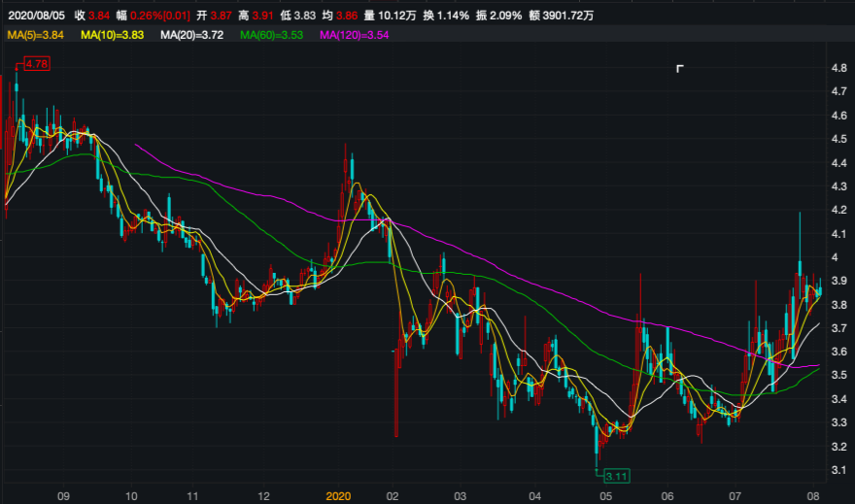Click the 06 month label on time axis
855x504 pixels.
pos(667,496)
